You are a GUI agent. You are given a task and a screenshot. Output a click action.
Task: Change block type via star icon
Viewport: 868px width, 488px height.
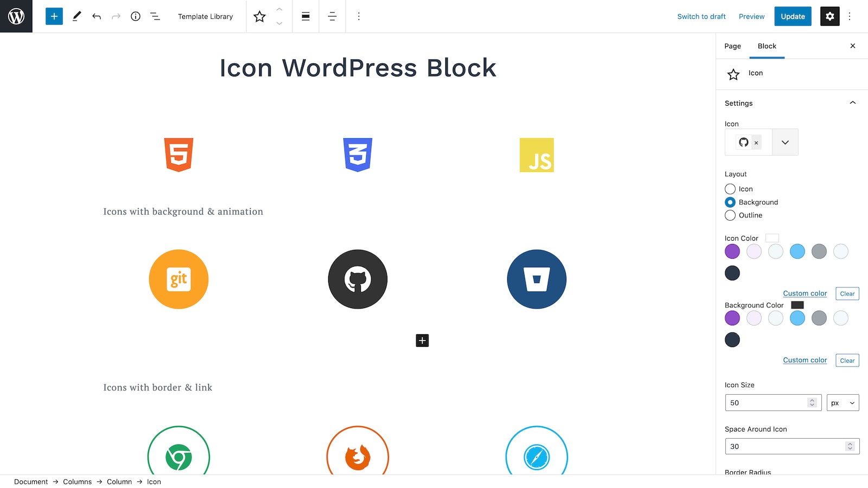point(260,16)
